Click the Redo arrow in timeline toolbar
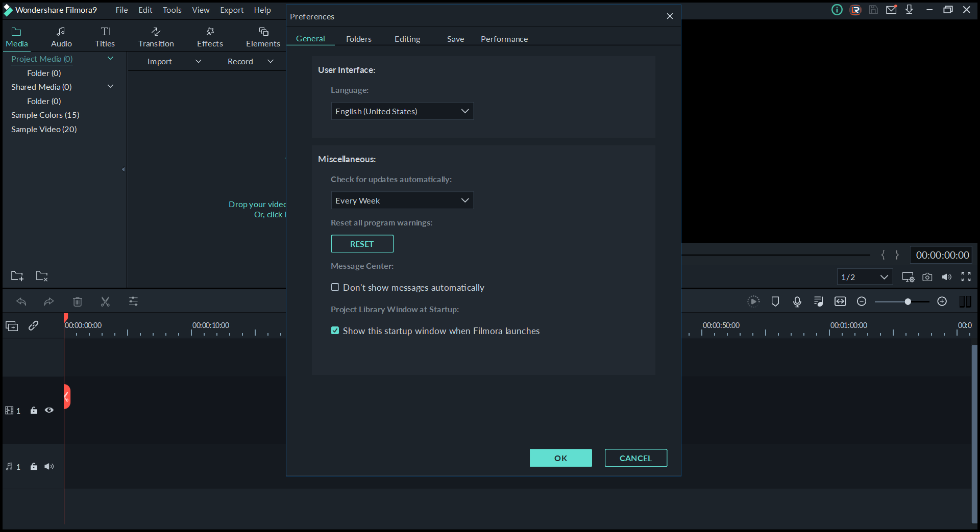 click(x=48, y=301)
